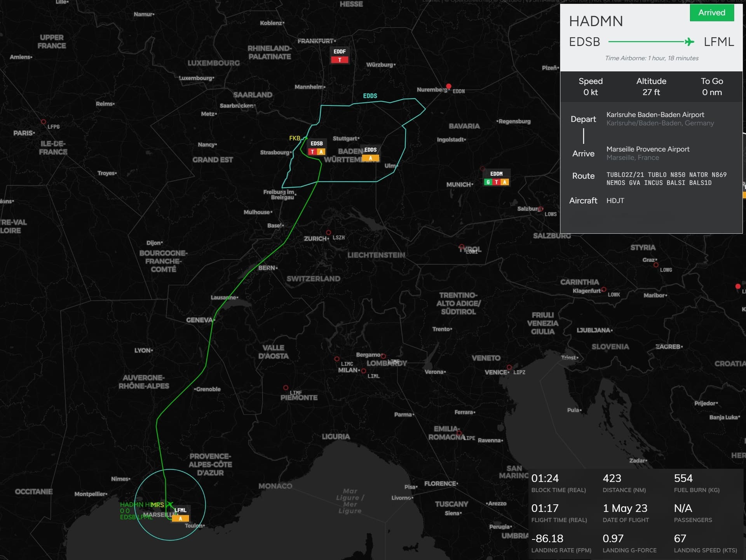Click the Marseille Provence Airport arrival name

coord(648,149)
